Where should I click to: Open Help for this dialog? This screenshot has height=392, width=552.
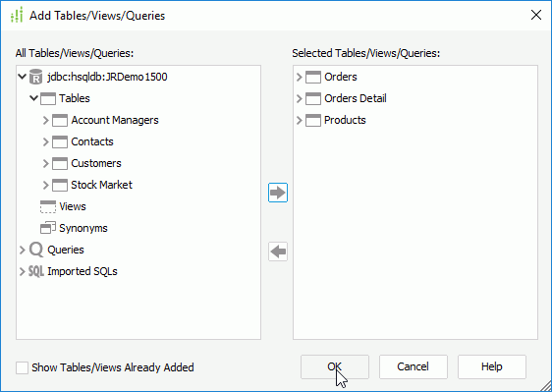[492, 367]
